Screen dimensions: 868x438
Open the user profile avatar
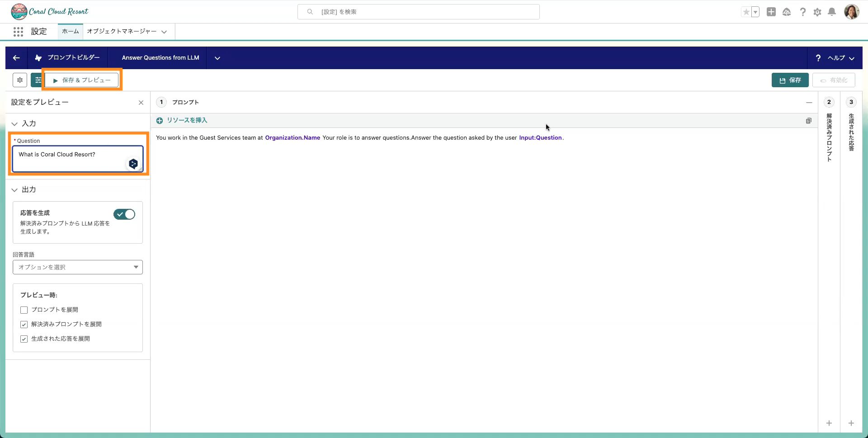pos(852,12)
